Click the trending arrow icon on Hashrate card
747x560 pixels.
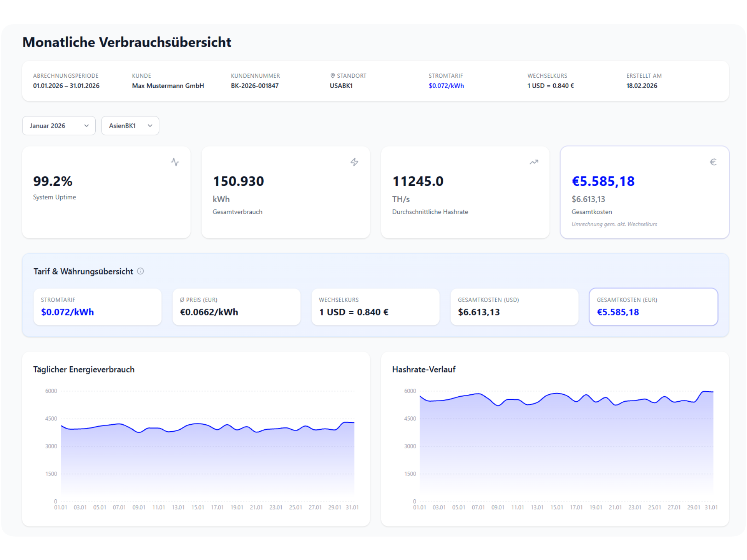[x=533, y=162]
